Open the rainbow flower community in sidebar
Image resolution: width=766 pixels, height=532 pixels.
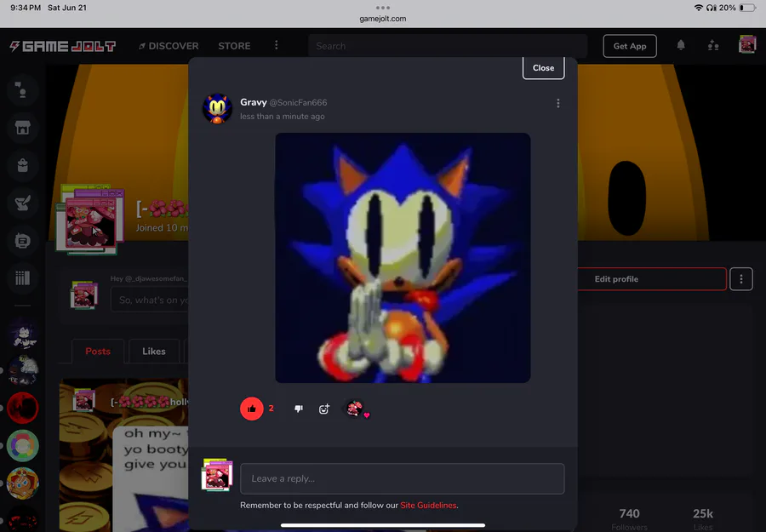point(22,445)
